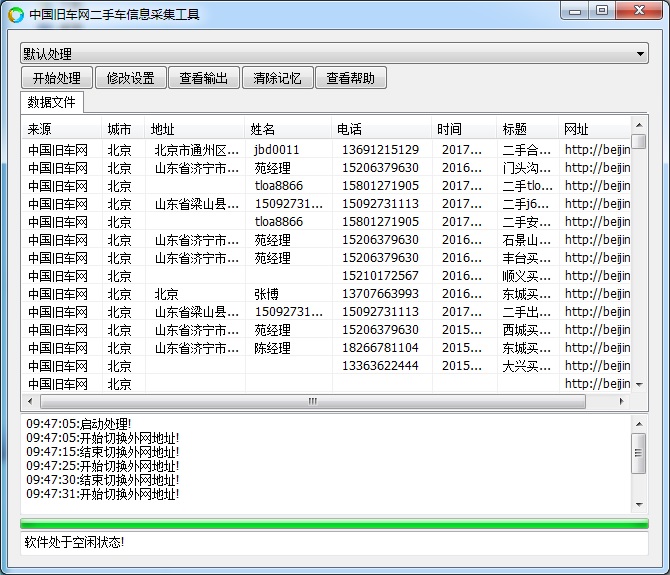This screenshot has width=670, height=575.
Task: Click title cell 西城买...
Action: [526, 330]
